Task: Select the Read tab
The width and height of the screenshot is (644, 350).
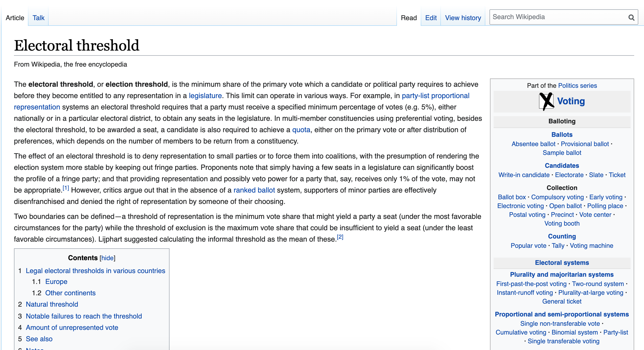Action: point(409,18)
